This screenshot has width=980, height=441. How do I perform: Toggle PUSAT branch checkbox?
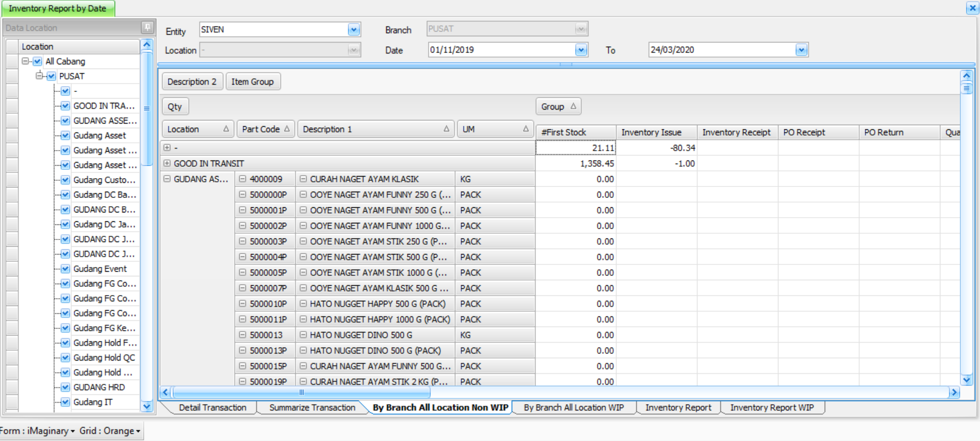coord(51,76)
